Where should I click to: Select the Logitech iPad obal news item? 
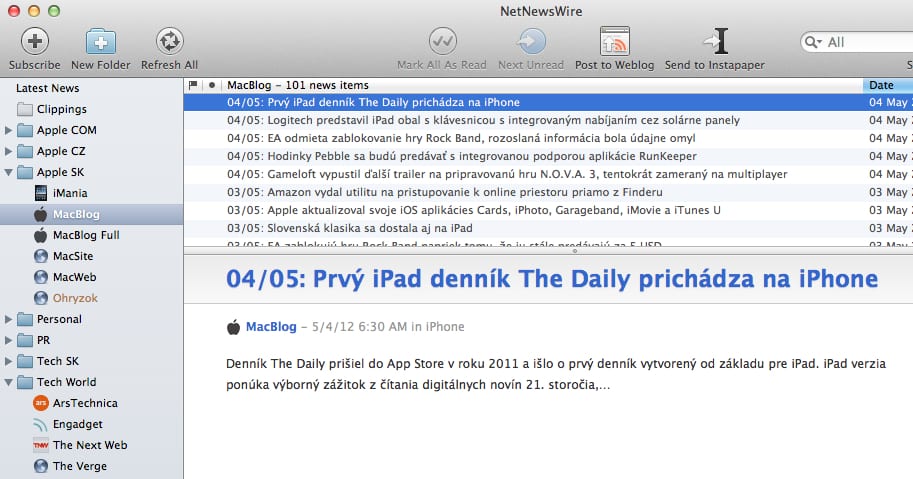point(483,120)
